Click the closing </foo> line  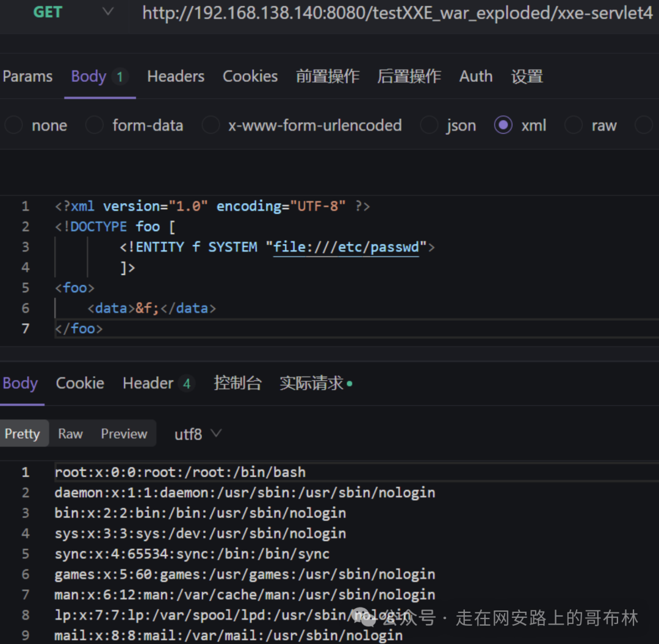(79, 329)
